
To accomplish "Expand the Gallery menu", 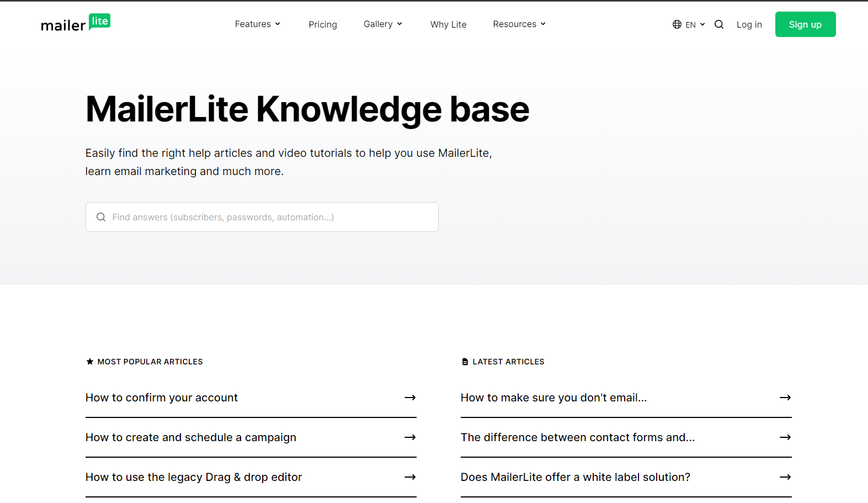I will [383, 24].
